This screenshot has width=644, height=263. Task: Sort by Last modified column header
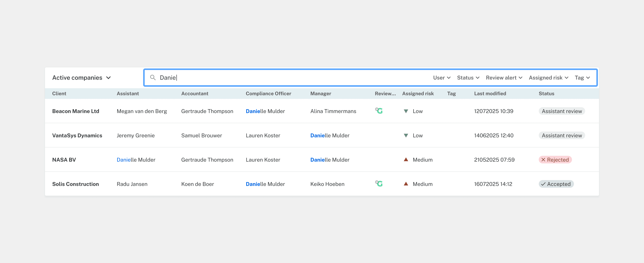(x=490, y=94)
